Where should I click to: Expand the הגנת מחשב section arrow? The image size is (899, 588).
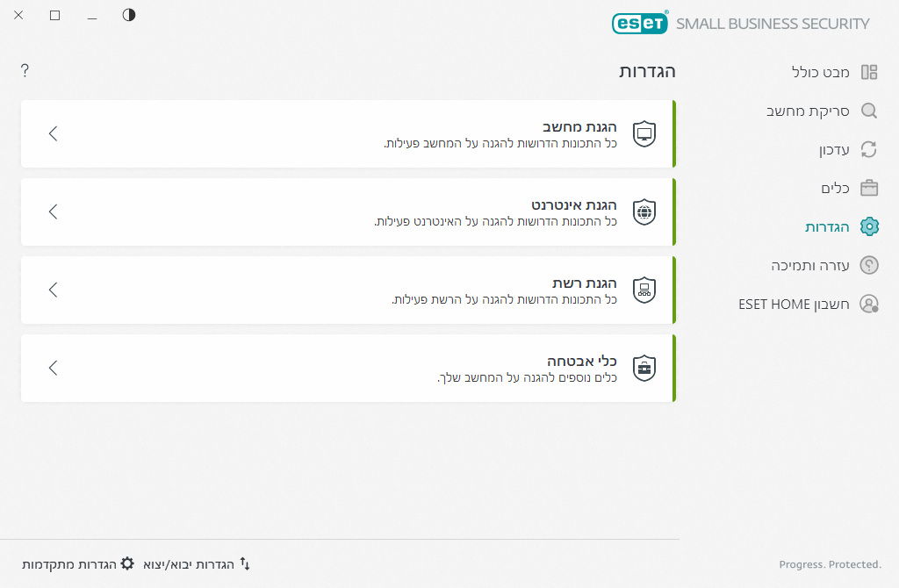pos(54,133)
